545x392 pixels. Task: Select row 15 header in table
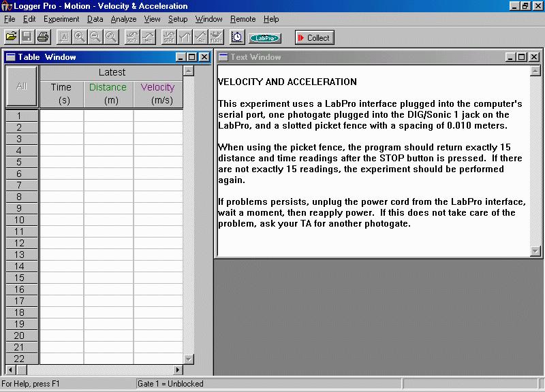22,278
